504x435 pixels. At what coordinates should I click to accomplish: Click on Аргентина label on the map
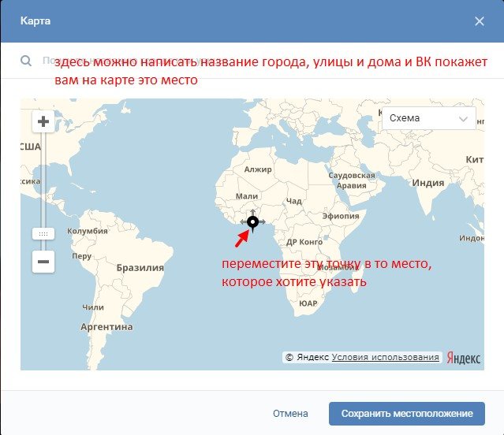click(106, 326)
